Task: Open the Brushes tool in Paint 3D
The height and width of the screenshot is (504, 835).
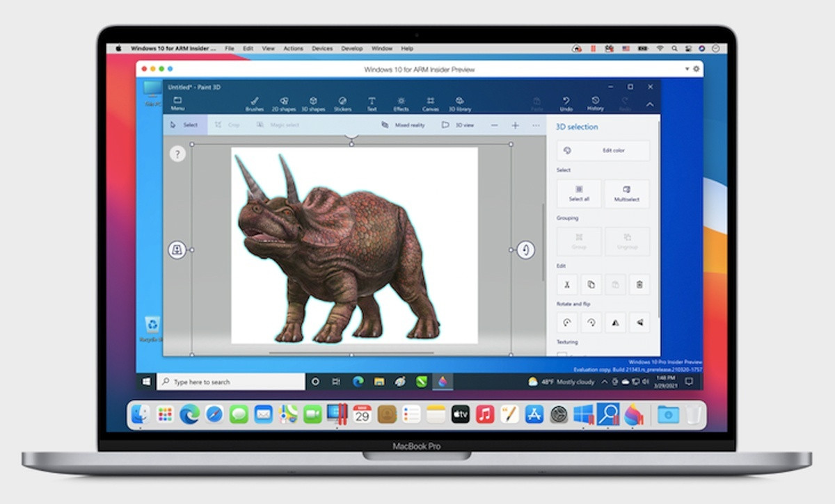Action: (255, 104)
